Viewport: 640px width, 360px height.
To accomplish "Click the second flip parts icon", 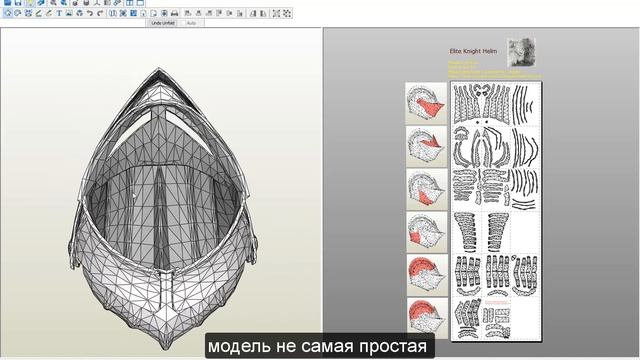I will [263, 13].
